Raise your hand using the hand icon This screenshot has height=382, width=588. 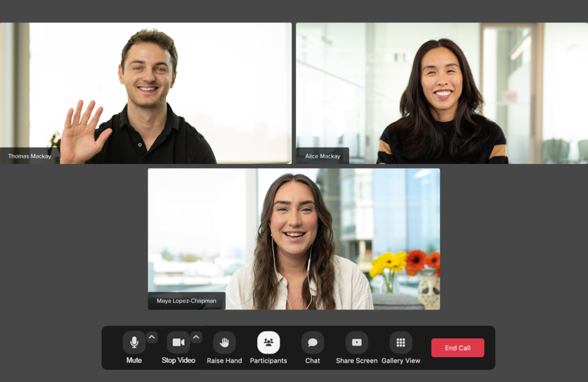point(224,343)
